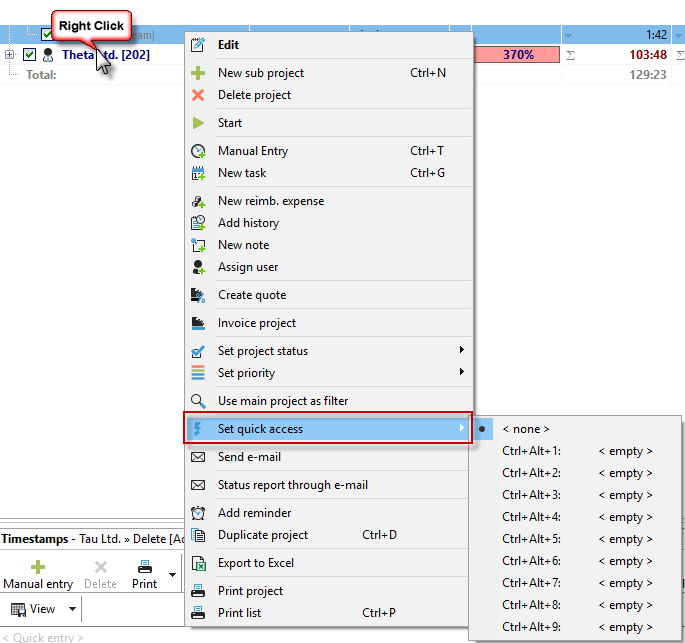685x643 pixels.
Task: Click the Create quote icon
Action: [x=198, y=295]
